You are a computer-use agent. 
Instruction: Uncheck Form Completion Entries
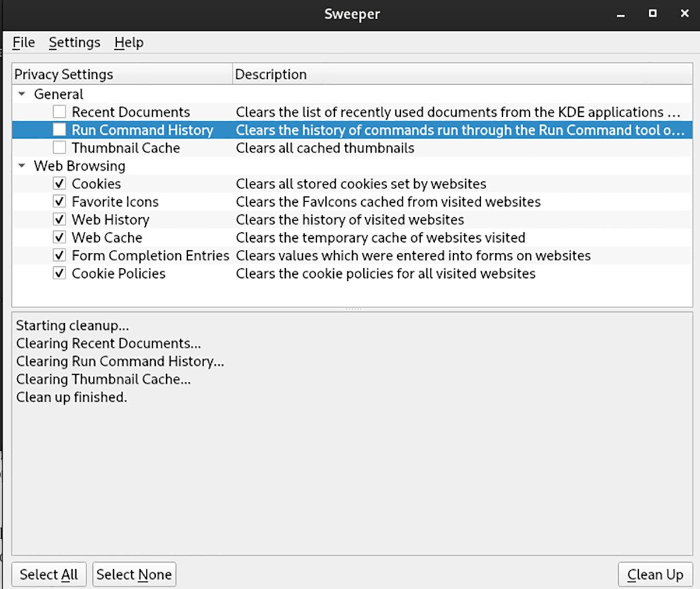[59, 256]
